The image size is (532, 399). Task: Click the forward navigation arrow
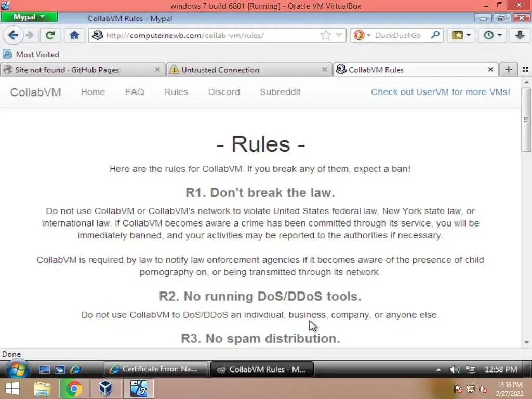30,35
